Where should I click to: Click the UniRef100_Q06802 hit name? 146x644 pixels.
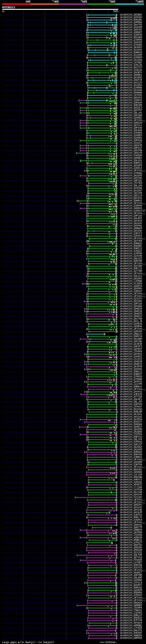[131, 357]
